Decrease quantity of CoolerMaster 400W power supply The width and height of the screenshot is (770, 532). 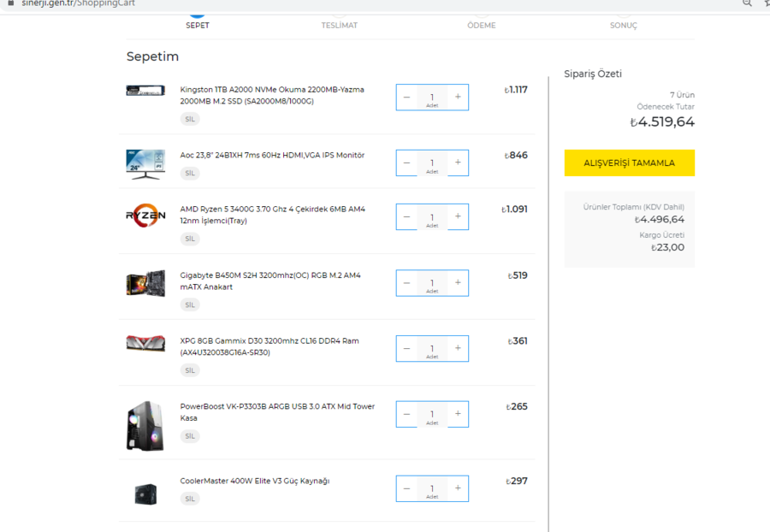coord(406,488)
